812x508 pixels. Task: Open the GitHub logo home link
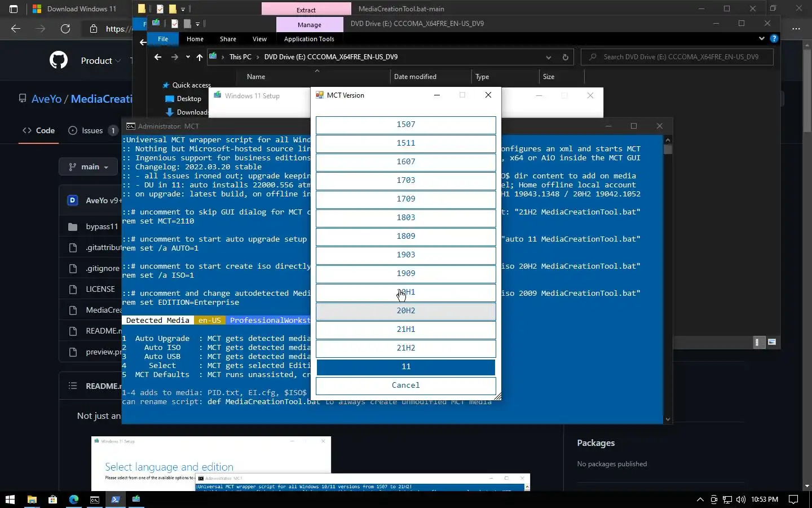coord(59,60)
